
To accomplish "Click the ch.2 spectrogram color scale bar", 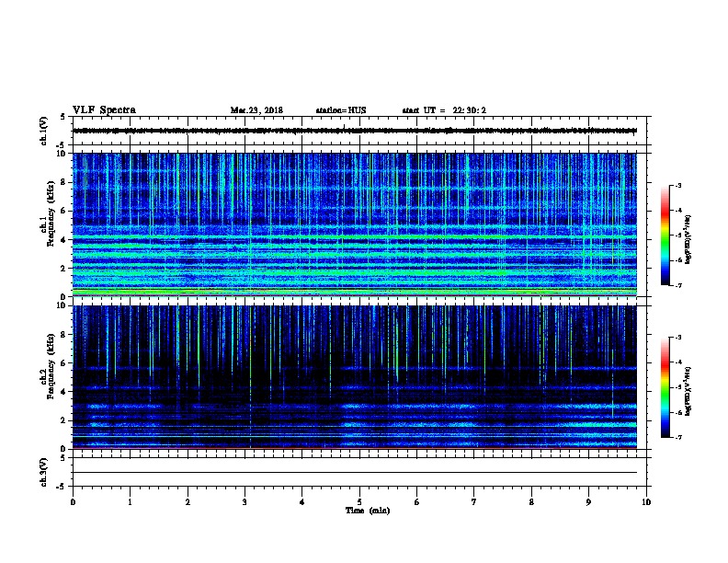I will [x=665, y=387].
